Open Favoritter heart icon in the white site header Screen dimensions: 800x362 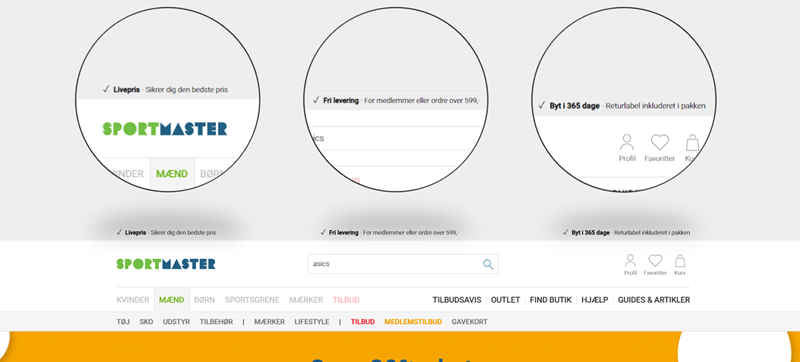point(655,265)
